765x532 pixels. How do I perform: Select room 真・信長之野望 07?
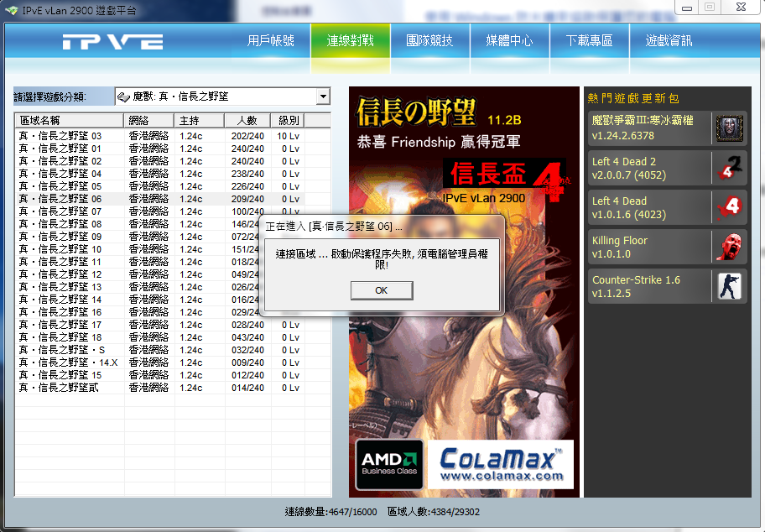pos(161,211)
